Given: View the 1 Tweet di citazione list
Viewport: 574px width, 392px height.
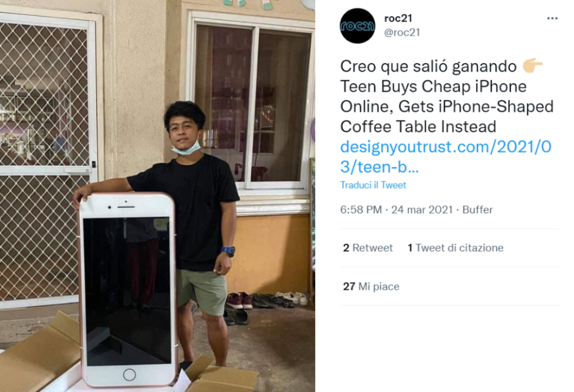Looking at the screenshot, I should click(x=455, y=248).
